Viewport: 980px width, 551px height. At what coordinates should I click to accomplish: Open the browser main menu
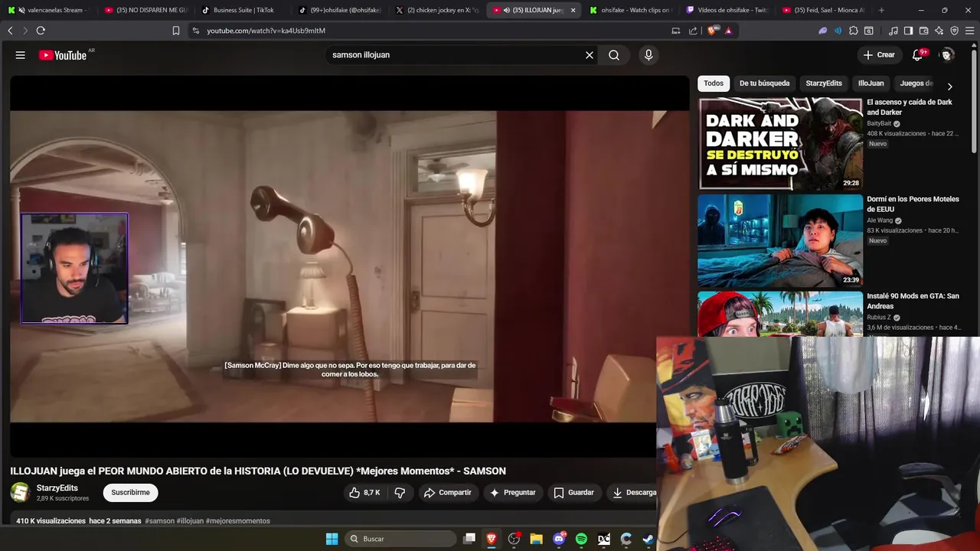969,31
